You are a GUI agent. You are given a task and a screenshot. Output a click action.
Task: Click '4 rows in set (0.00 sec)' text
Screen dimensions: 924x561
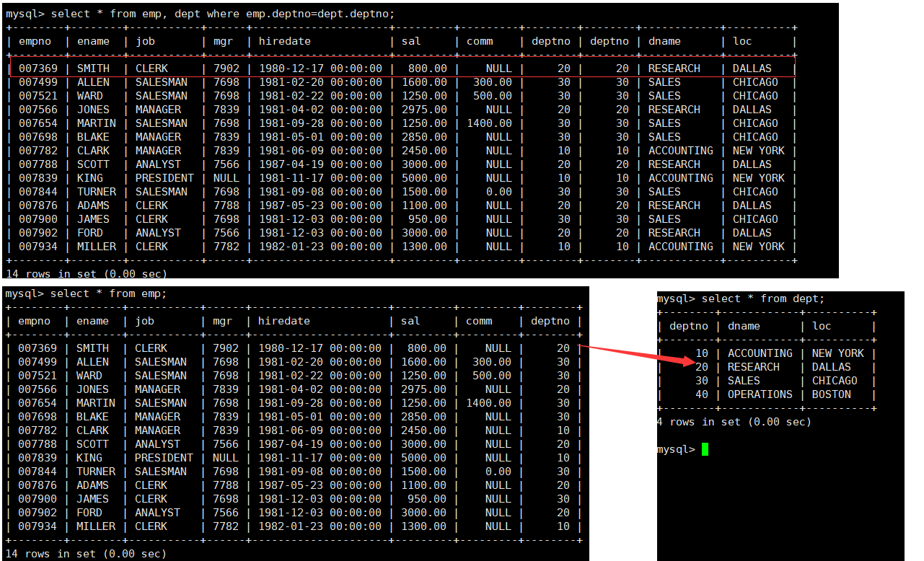pos(734,422)
